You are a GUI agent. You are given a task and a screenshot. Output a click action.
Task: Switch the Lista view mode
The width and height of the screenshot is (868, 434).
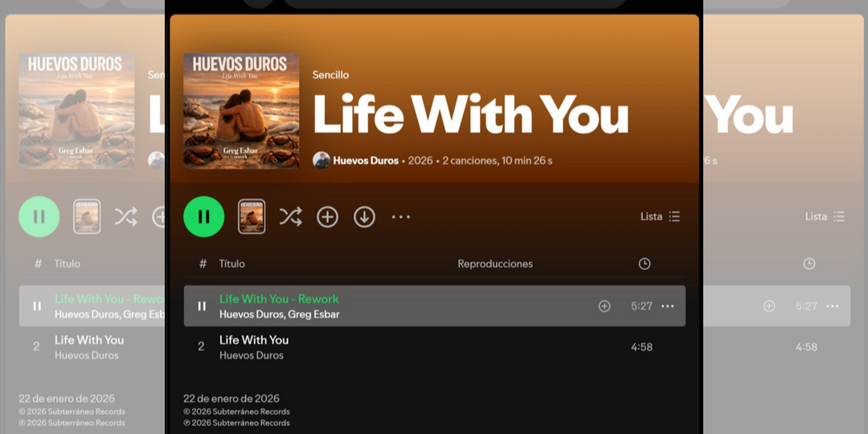click(660, 216)
